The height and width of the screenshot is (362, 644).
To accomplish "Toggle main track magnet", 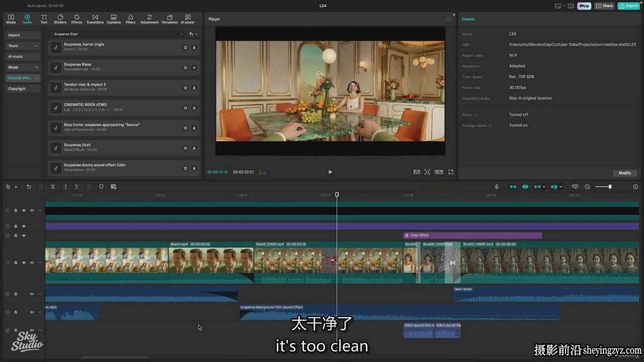I will [x=513, y=187].
